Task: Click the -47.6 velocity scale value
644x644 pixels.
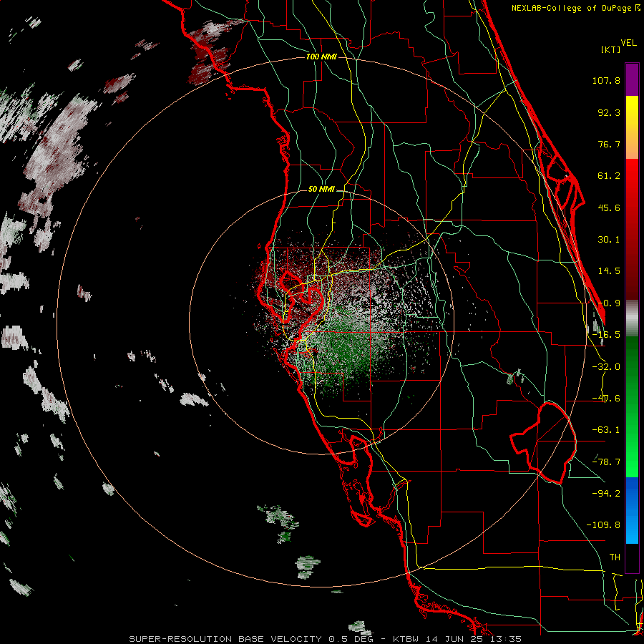Action: point(606,399)
